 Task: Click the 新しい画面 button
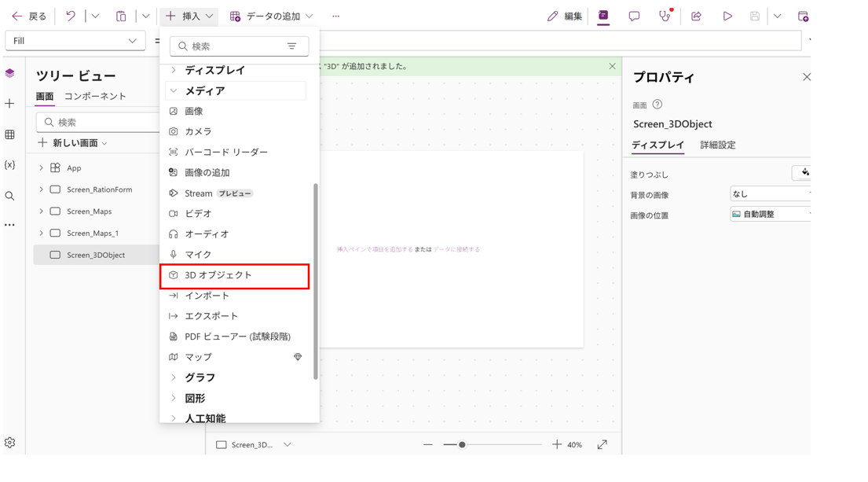(x=72, y=143)
